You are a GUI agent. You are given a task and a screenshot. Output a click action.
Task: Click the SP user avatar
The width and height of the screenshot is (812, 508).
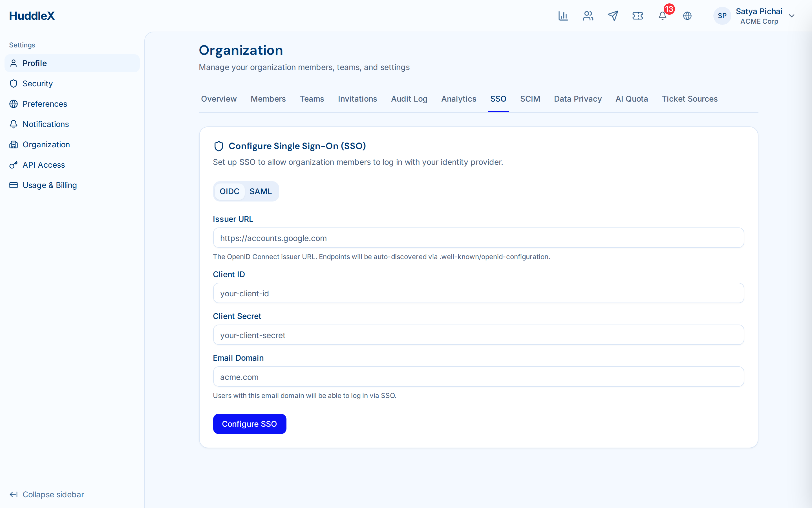pyautogui.click(x=722, y=16)
